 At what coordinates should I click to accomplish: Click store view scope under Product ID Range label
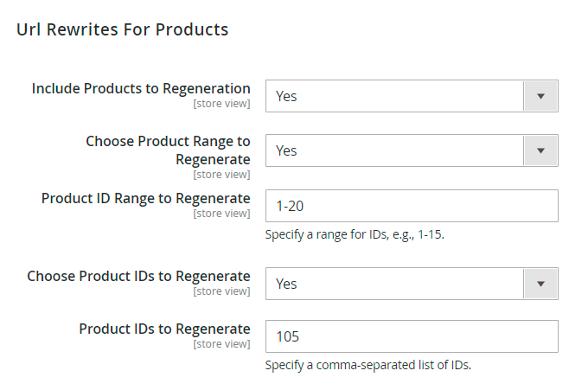point(221,214)
